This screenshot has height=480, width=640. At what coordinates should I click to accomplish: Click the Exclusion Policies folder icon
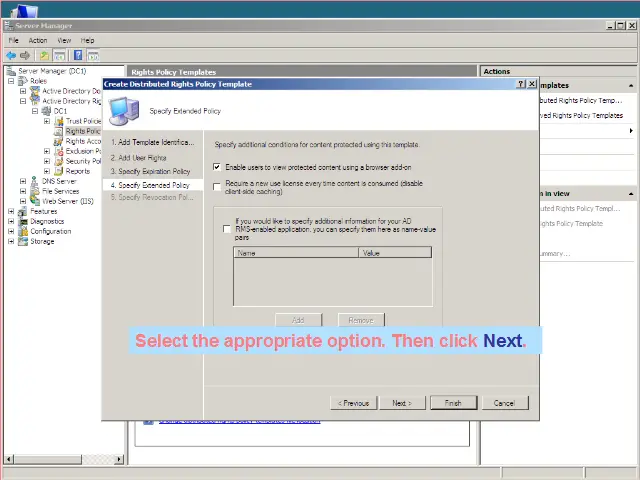pos(59,151)
